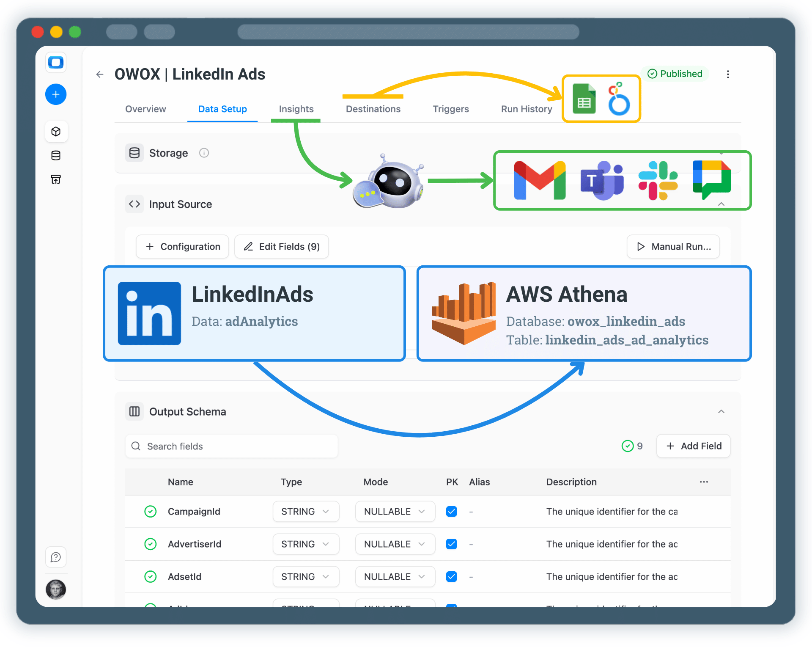Toggle the PK checkbox for AdvertiserId

pos(451,544)
